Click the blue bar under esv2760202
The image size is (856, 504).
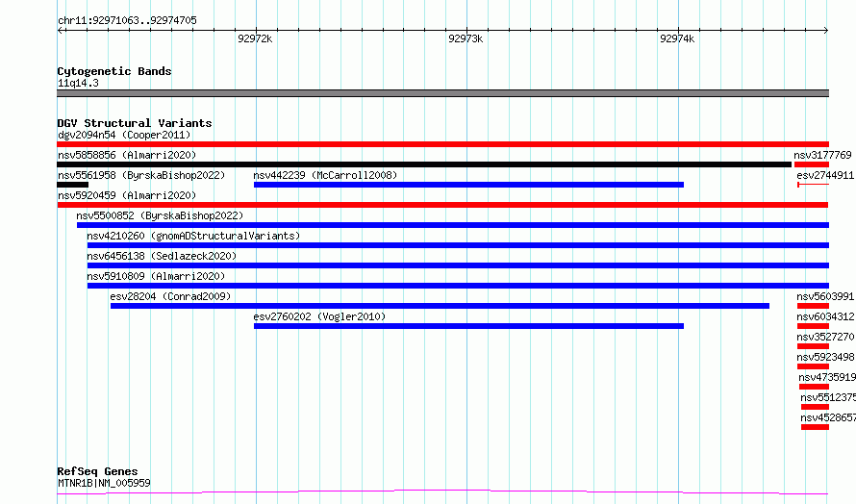(x=469, y=326)
